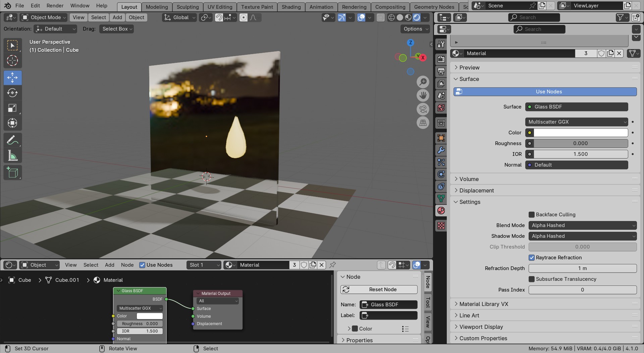Activate the Annotate tool
The height and width of the screenshot is (353, 644).
tap(12, 140)
